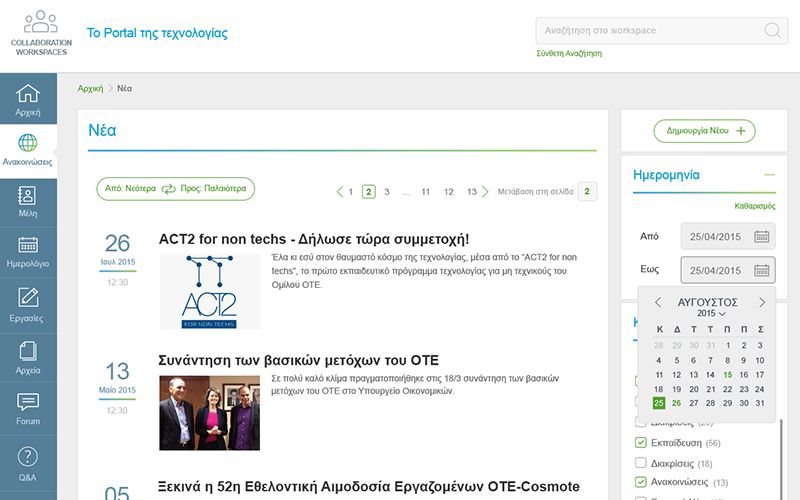Go to page 3 of the news list

(387, 192)
